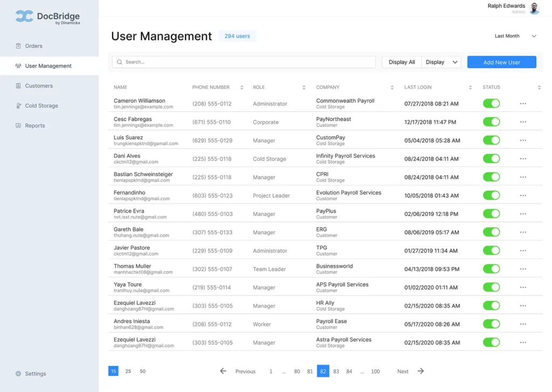The width and height of the screenshot is (552, 392).
Task: Click the Customers sidebar icon
Action: (x=18, y=86)
